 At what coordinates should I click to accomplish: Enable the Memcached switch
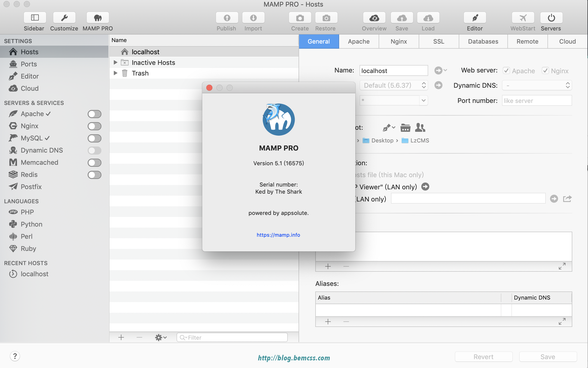pos(95,163)
